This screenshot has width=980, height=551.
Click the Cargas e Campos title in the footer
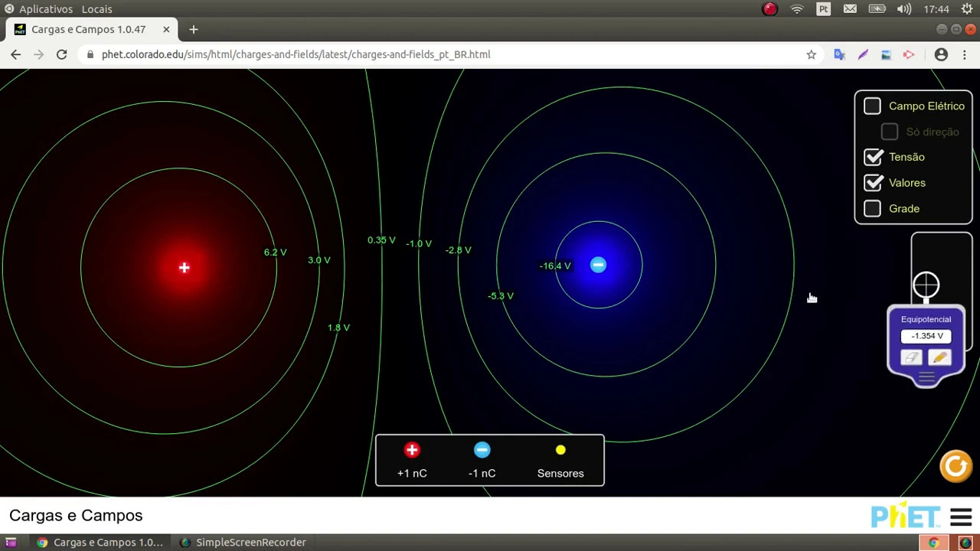(76, 515)
